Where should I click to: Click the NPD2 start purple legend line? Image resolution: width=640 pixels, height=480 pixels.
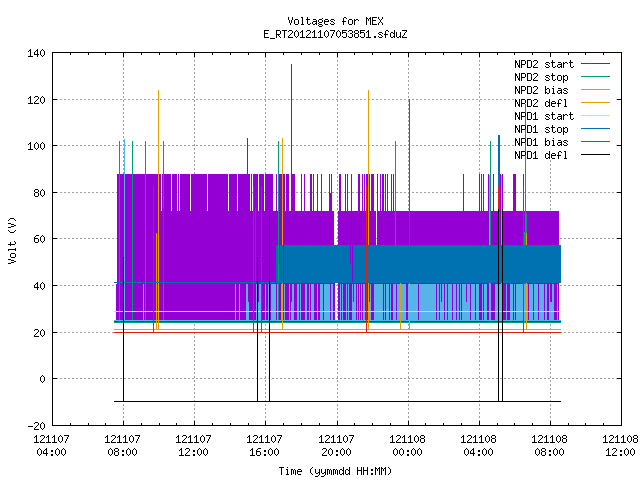coord(595,64)
